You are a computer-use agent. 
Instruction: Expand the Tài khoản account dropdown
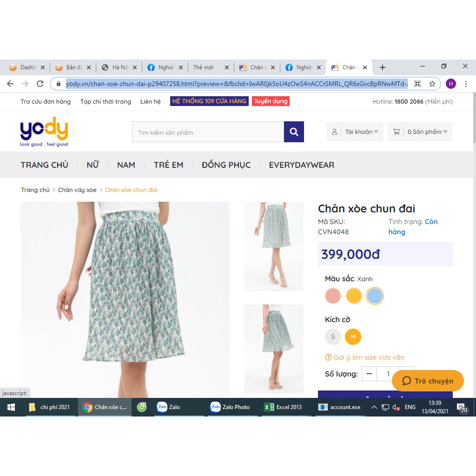[x=355, y=132]
